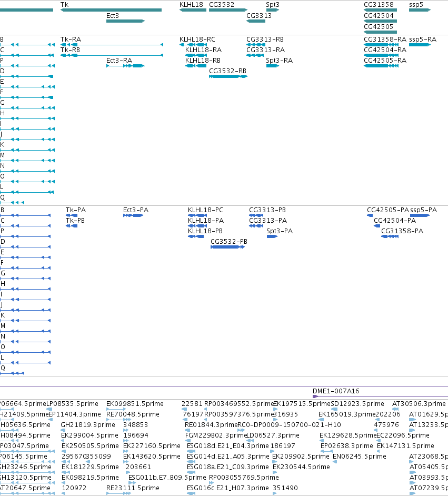Select the 475976 EST feature
448x496 pixels.
(376, 430)
